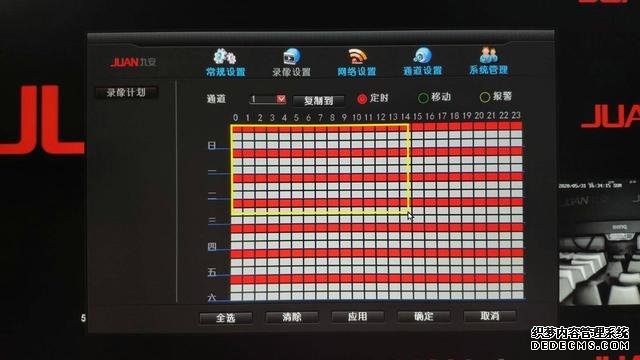Open 常规设置 general settings gear icon

(x=225, y=56)
